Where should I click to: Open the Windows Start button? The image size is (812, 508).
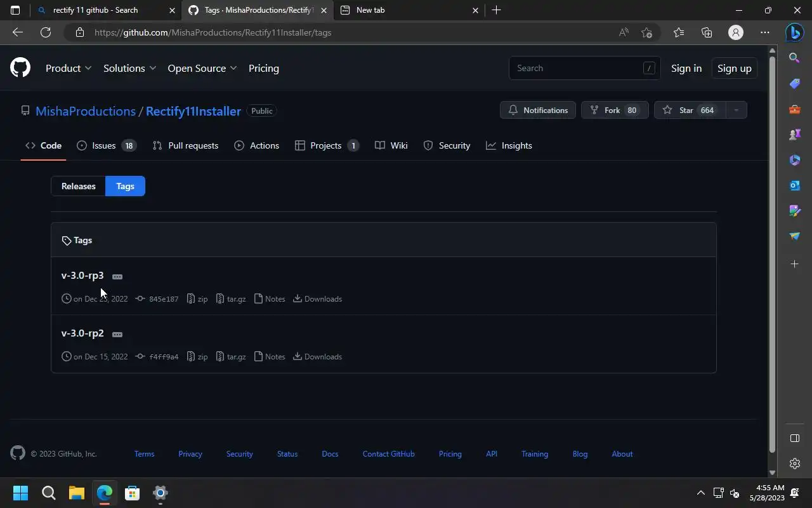coord(20,493)
